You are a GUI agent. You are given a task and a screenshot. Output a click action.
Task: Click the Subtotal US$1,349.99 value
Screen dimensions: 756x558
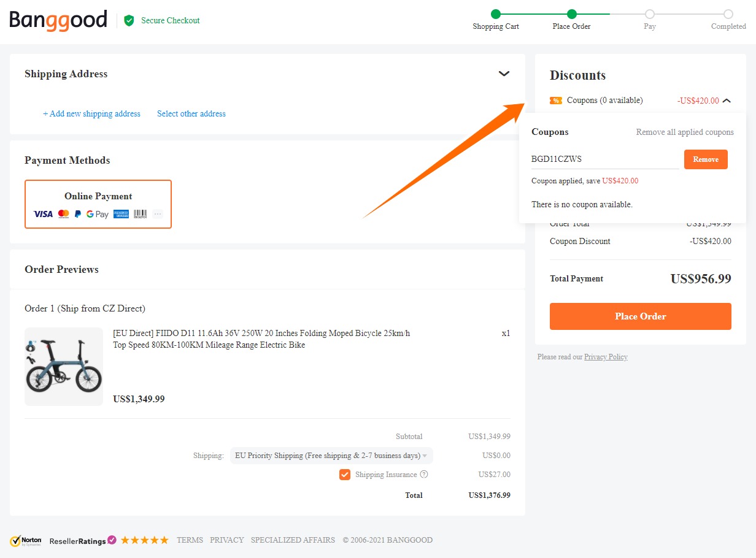pos(489,437)
